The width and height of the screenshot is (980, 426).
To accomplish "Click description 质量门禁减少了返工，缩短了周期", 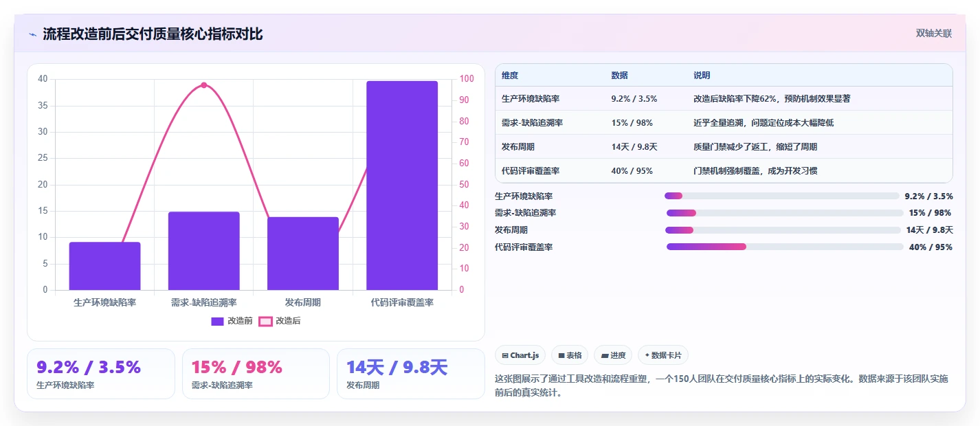I will (755, 147).
